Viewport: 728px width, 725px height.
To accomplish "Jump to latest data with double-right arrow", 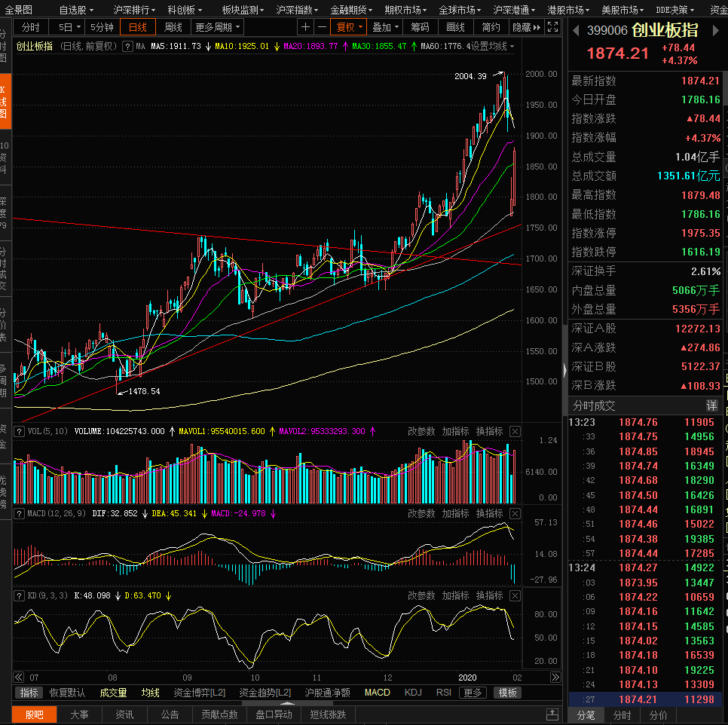I will (x=555, y=678).
